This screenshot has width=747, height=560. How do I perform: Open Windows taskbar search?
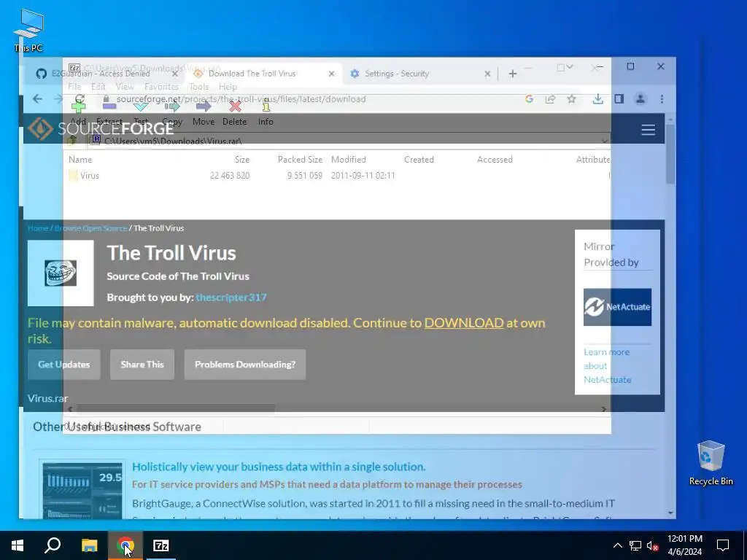pos(53,545)
